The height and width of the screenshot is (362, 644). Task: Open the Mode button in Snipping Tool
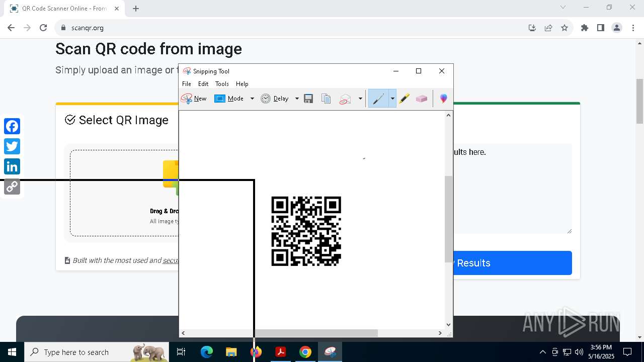pyautogui.click(x=229, y=99)
